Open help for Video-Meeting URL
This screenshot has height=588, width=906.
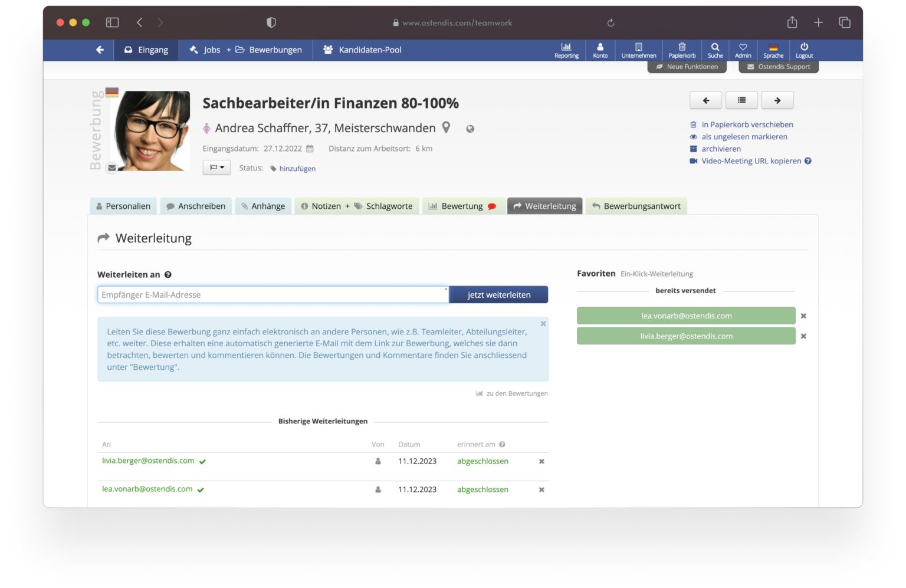point(808,161)
